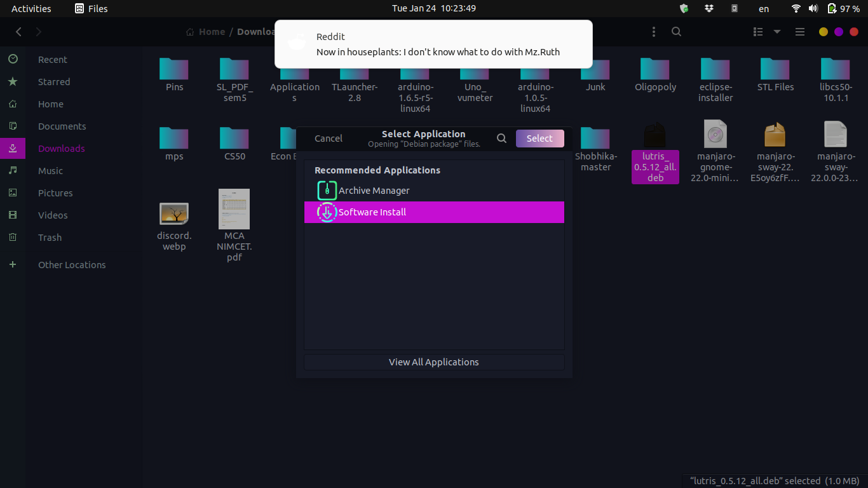Click the Wi-Fi icon in the top bar
This screenshot has width=868, height=488.
click(x=796, y=8)
